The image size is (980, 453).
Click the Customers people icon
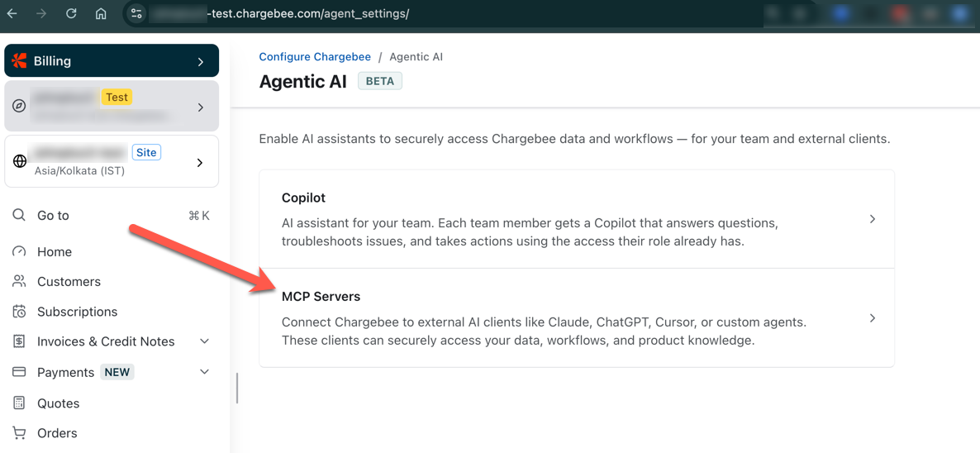click(19, 281)
